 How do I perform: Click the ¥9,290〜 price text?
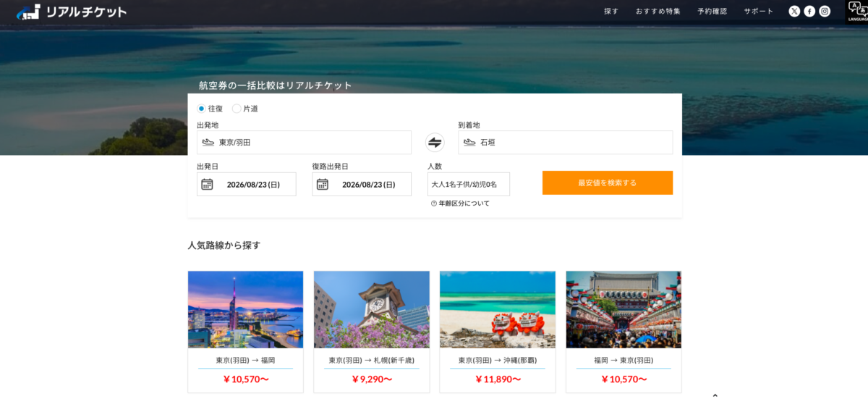(372, 379)
